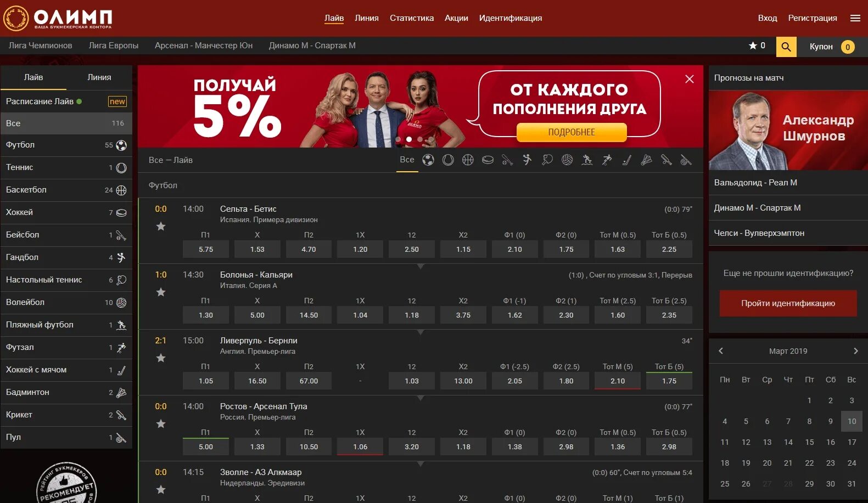The image size is (868, 503).
Task: Select Крикет in sidebar list
Action: [x=66, y=415]
